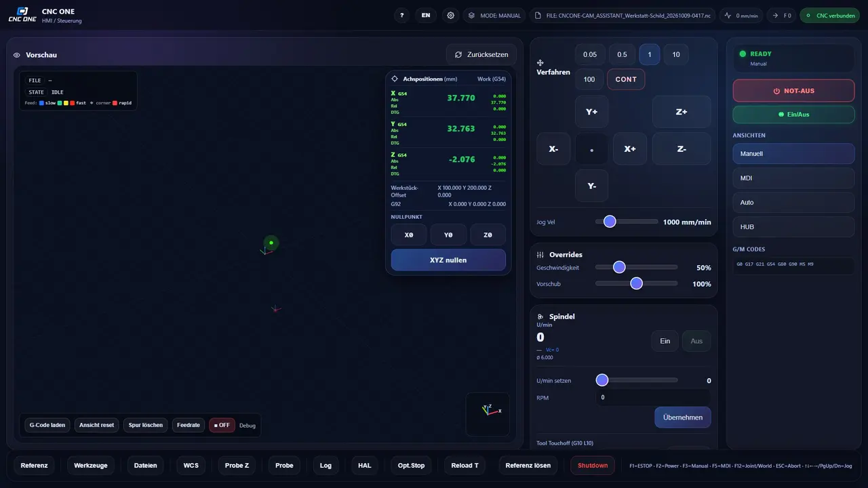Click Übernehmen to apply RPM
Viewport: 868px width, 488px height.
(683, 418)
